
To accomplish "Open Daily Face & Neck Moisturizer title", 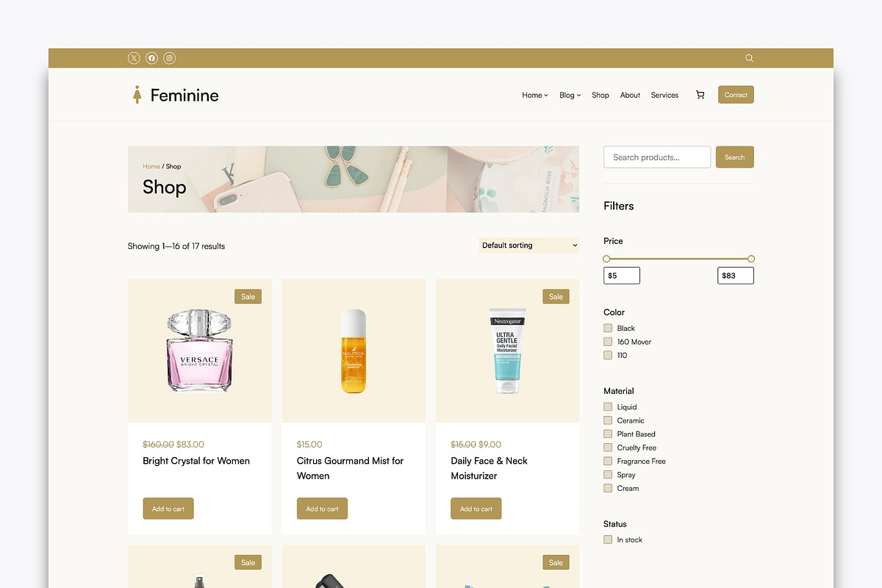I will coord(490,468).
